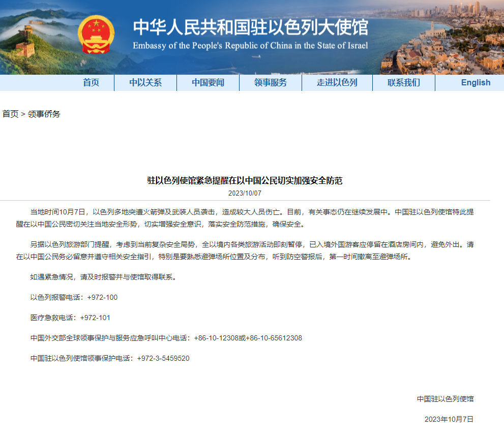Open the 走进以色列 menu item

pos(337,83)
